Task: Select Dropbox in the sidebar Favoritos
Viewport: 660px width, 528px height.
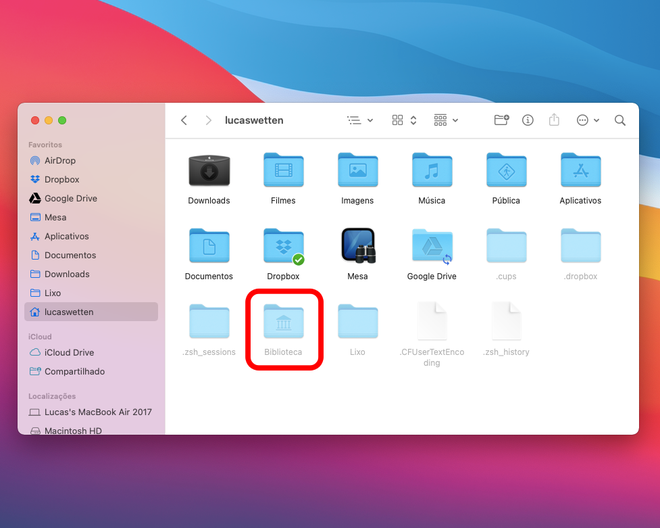Action: point(91,179)
